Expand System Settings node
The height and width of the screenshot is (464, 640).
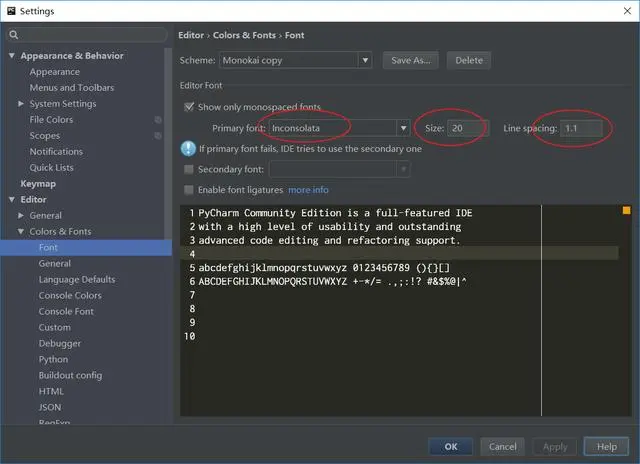[x=21, y=104]
